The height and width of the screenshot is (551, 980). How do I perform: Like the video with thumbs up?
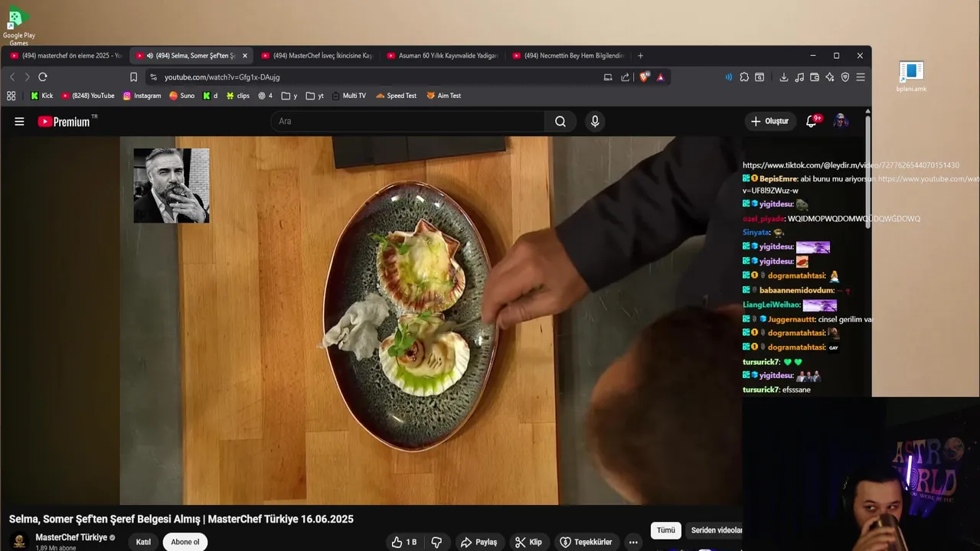tap(404, 542)
